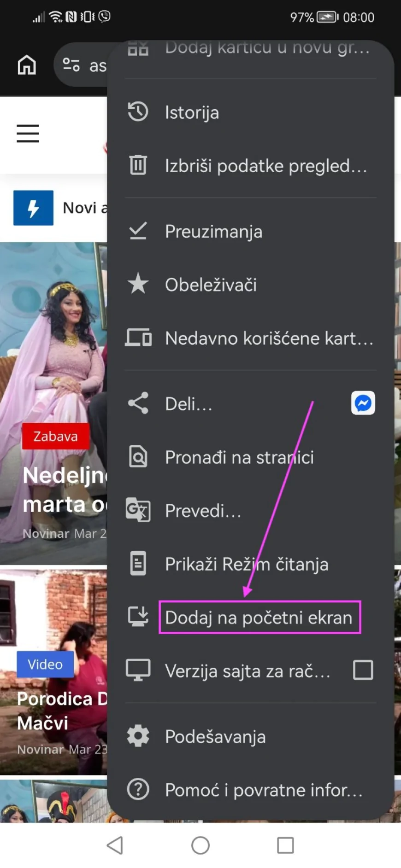Open Nedavno korišćene kartice

pyautogui.click(x=269, y=338)
